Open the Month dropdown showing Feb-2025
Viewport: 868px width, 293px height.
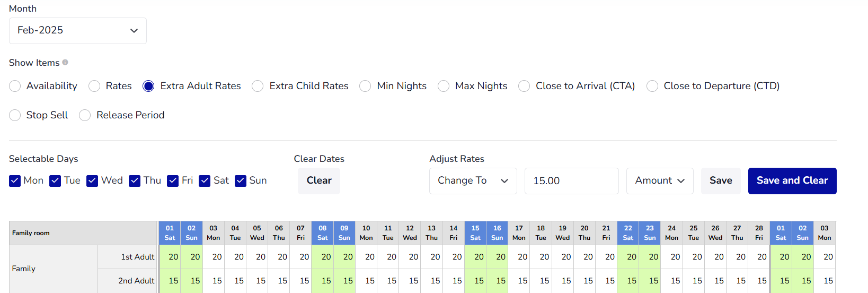(78, 31)
